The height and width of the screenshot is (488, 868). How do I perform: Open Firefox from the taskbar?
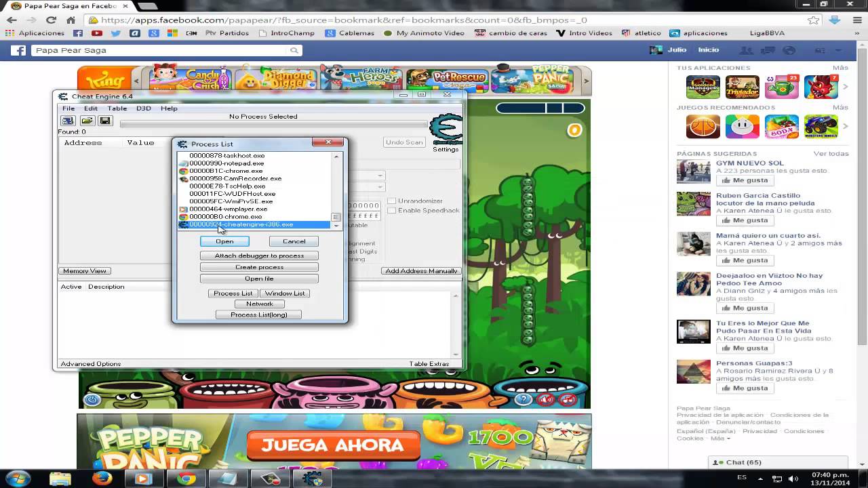pos(102,479)
